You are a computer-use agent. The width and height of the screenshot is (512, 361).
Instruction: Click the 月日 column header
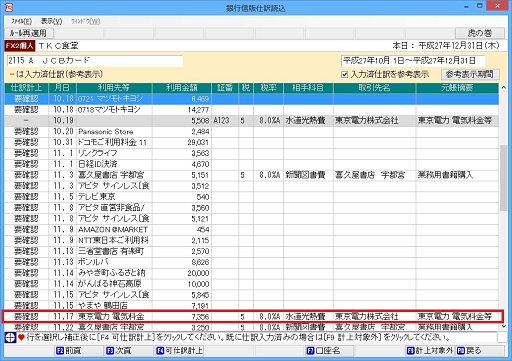tap(62, 88)
